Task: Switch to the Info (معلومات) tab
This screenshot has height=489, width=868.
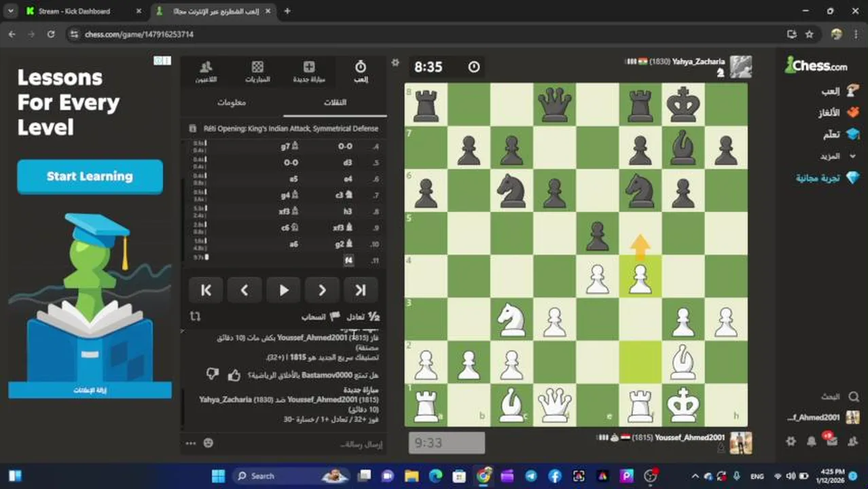Action: pos(232,103)
